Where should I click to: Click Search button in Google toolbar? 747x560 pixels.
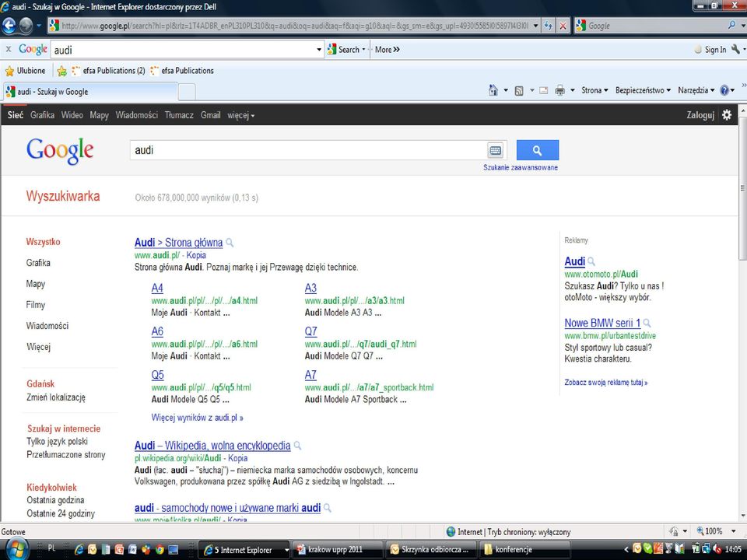pos(345,50)
